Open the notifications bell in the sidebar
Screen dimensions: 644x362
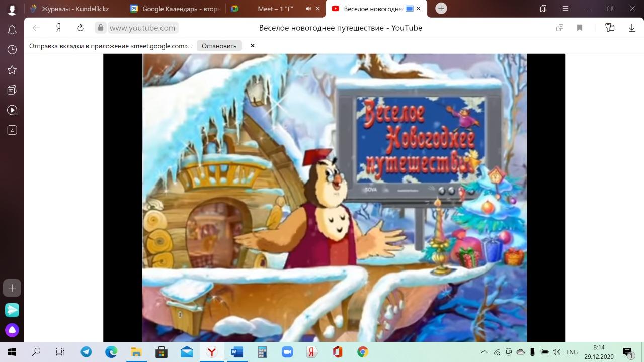[12, 30]
